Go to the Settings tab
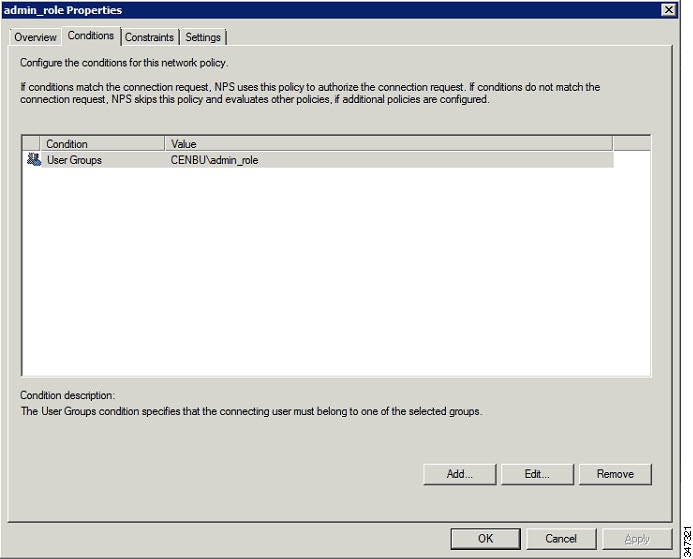The width and height of the screenshot is (693, 559). 203,37
